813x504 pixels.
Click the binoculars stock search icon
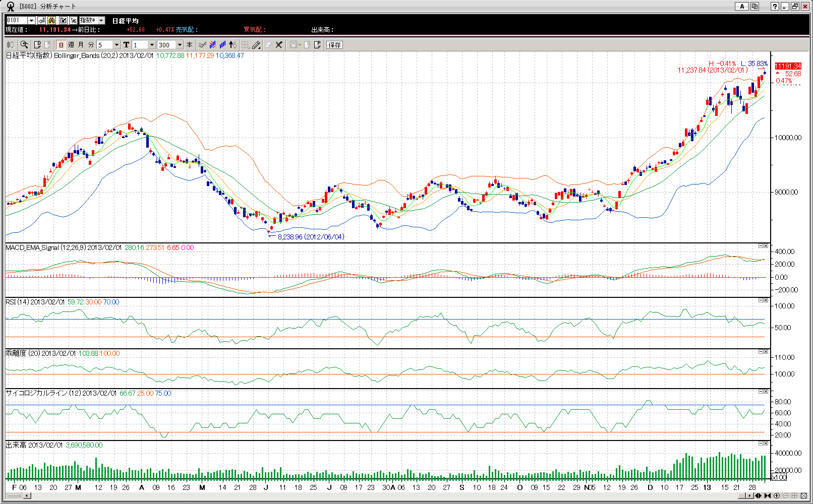tap(52, 20)
